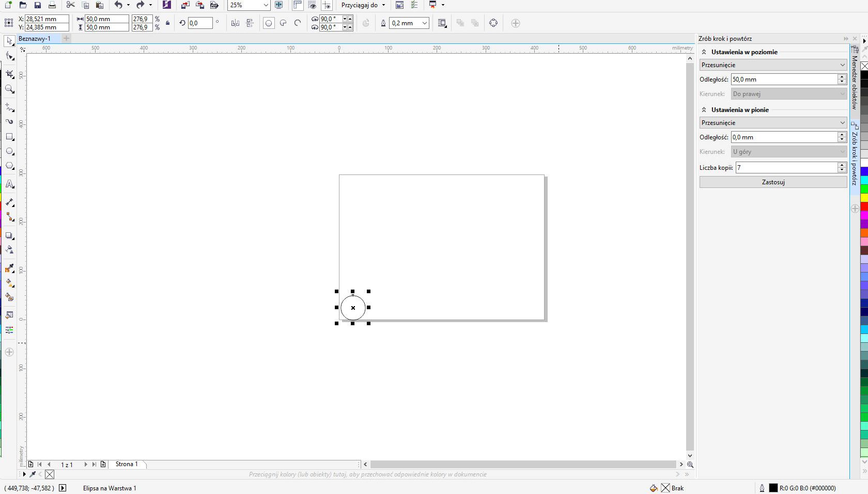Open the 25% zoom level dropdown
Viewport: 868px width, 494px height.
pyautogui.click(x=266, y=5)
